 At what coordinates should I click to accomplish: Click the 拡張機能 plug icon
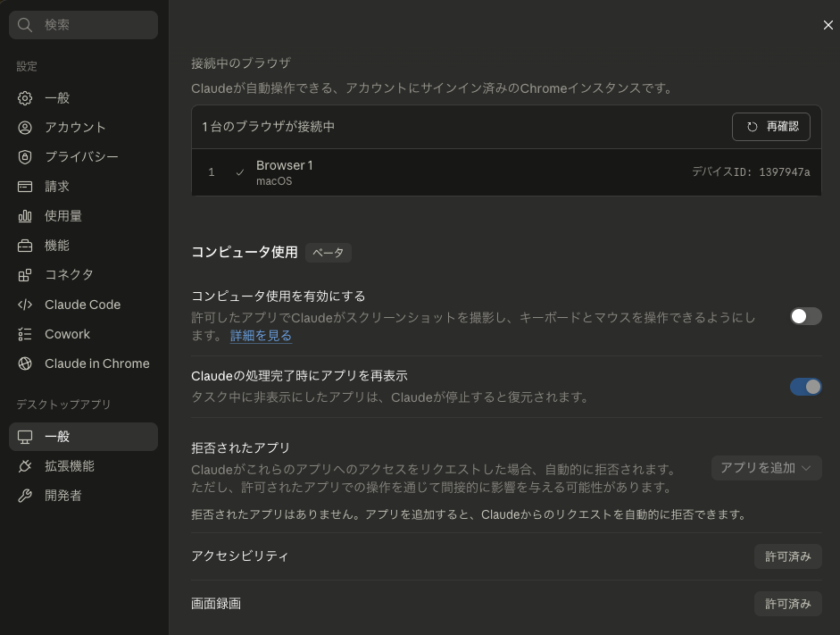[x=25, y=466]
